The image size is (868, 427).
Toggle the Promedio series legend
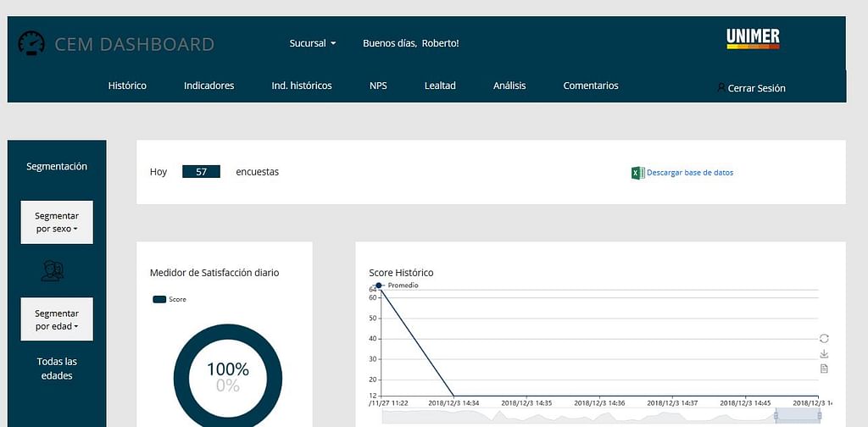click(x=397, y=286)
